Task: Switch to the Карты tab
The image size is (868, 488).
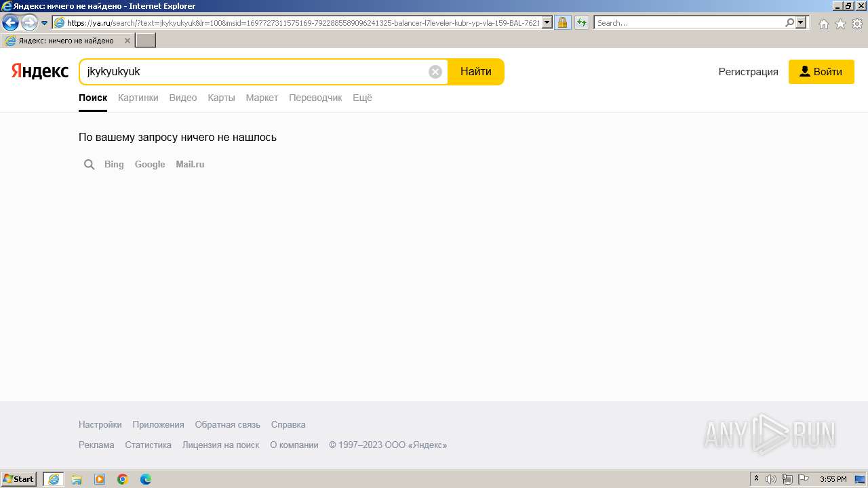Action: click(x=221, y=98)
